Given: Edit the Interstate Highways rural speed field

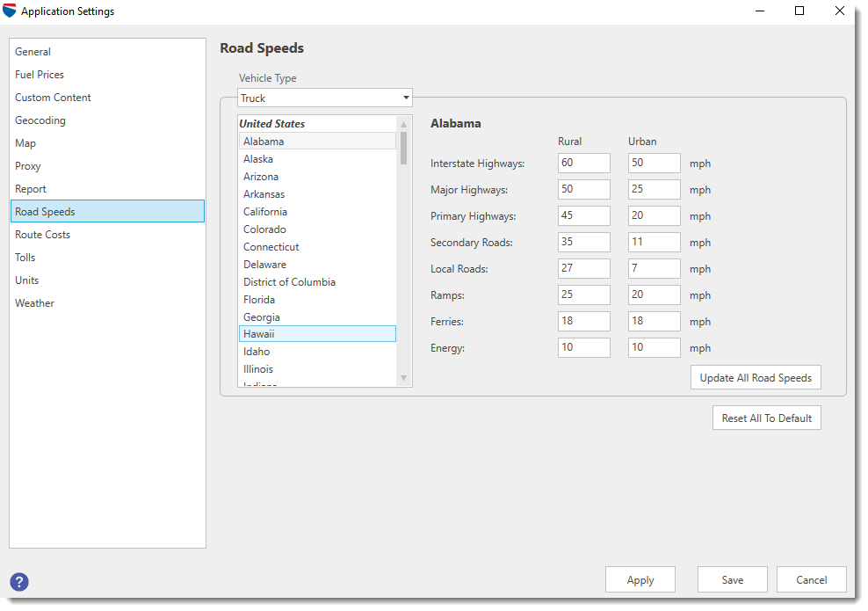Looking at the screenshot, I should click(583, 164).
